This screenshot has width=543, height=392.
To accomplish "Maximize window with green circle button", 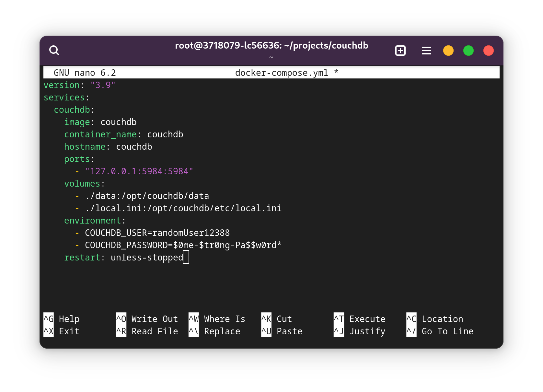I will point(468,51).
